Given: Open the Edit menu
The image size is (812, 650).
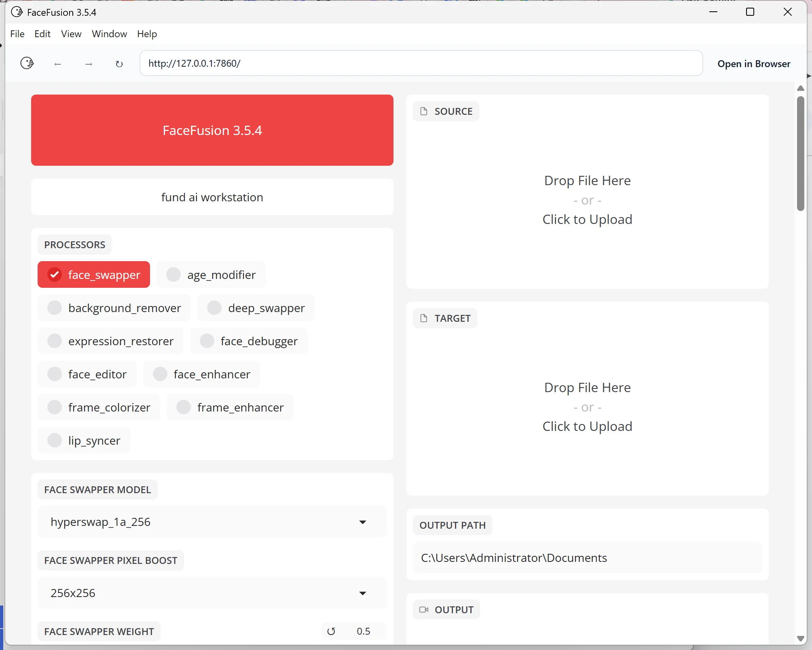Looking at the screenshot, I should pos(42,34).
